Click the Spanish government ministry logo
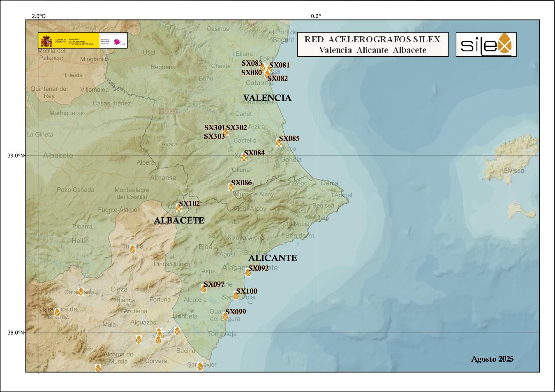This screenshot has width=555, height=392. (x=83, y=41)
